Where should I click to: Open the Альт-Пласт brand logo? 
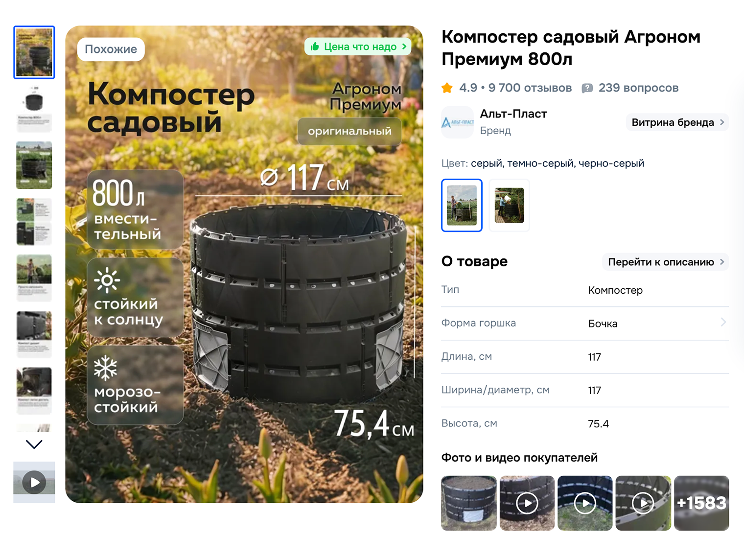pos(458,122)
